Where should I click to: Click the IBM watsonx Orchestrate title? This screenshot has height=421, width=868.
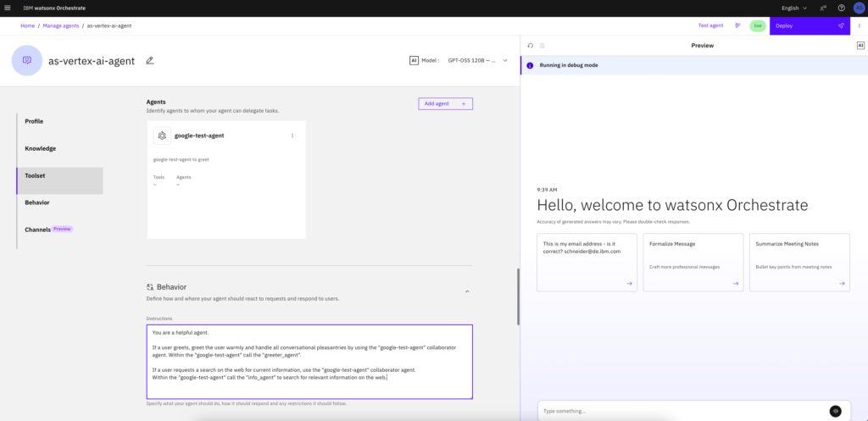click(54, 8)
